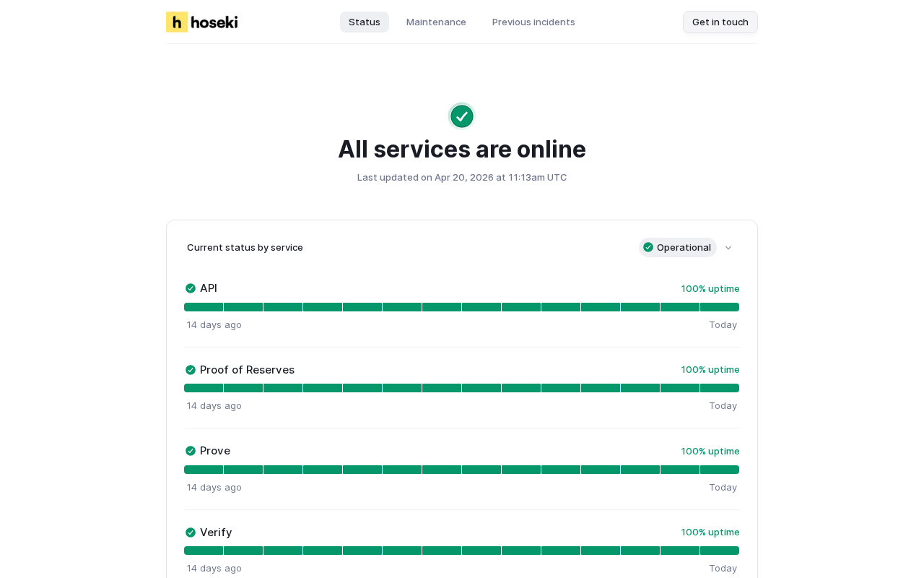Click Proof of Reserves 100% uptime label

point(710,369)
